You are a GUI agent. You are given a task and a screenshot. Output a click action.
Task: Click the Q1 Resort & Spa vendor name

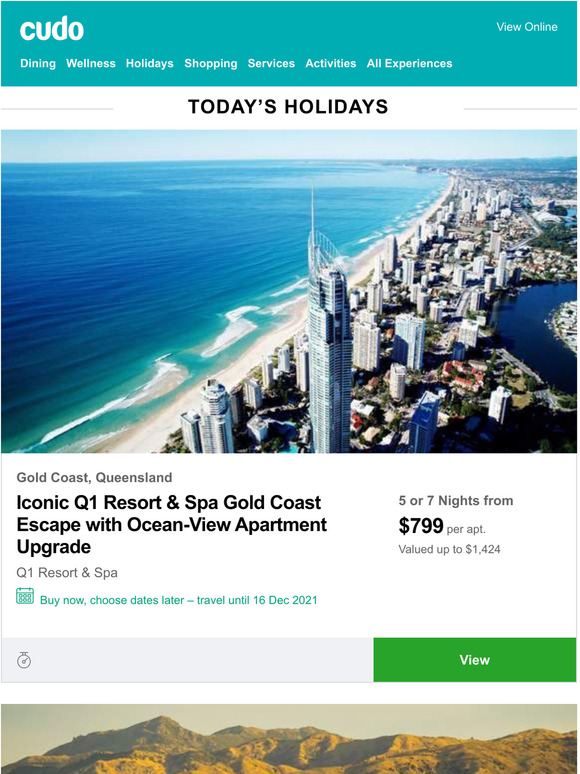[67, 573]
